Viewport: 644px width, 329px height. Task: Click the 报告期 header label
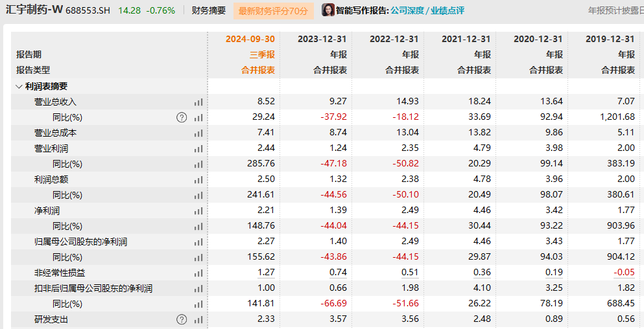point(29,54)
